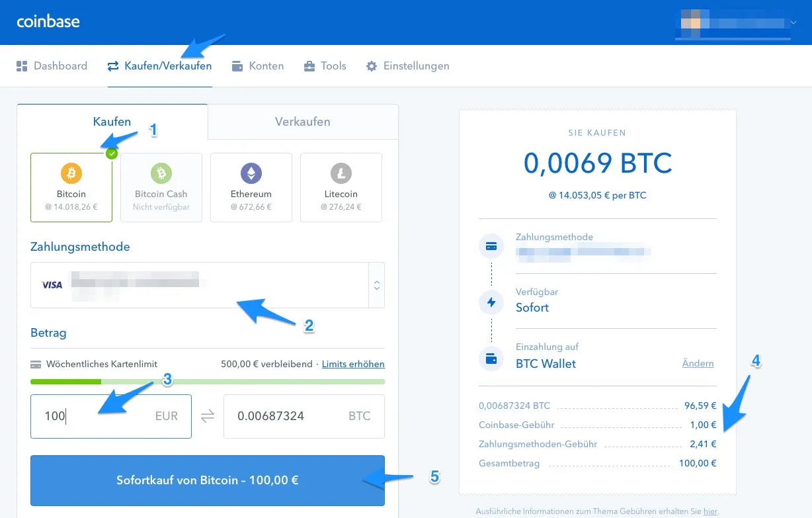Click the swap arrows between EUR and BTC

tap(208, 416)
